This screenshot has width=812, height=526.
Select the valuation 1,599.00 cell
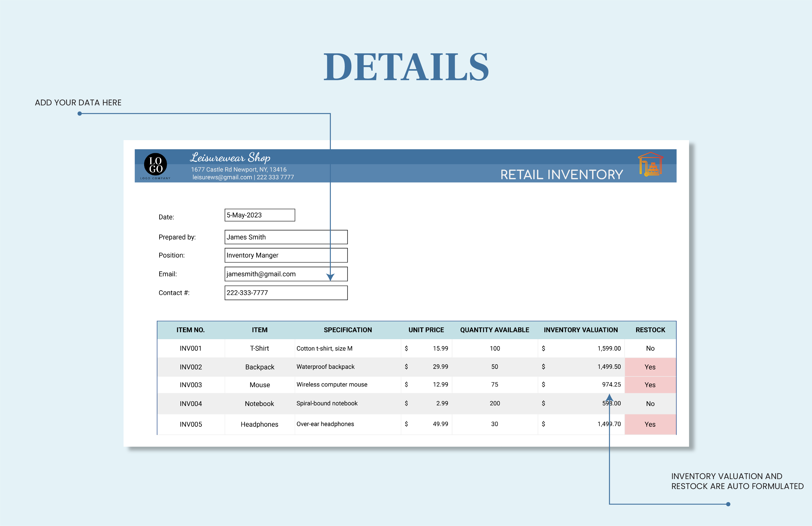pos(581,348)
